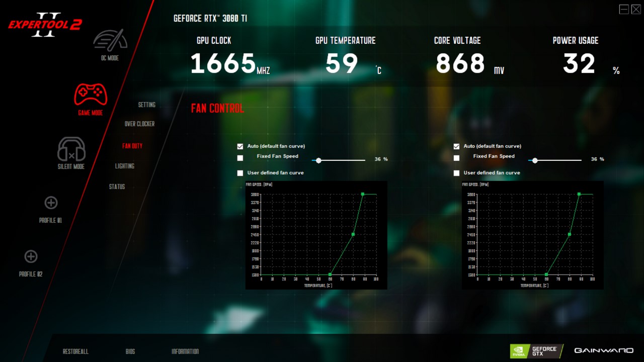The width and height of the screenshot is (644, 362).
Task: Switch to Silent Mode headphones icon
Action: tap(71, 149)
